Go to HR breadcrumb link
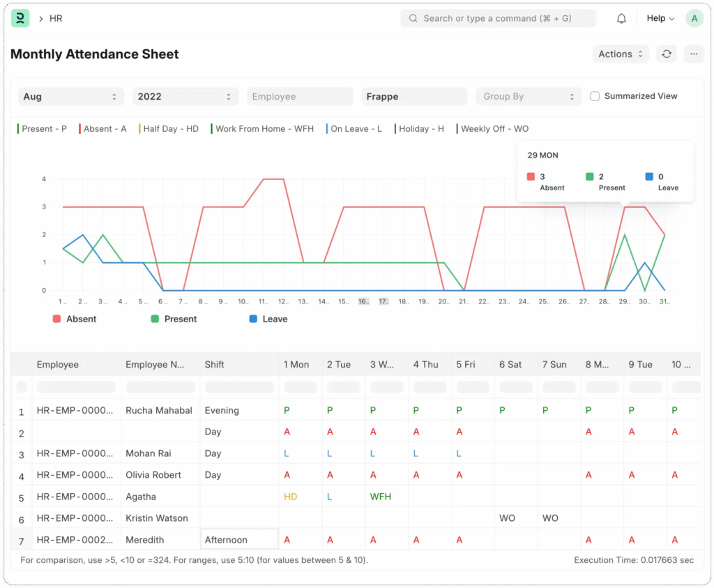Viewport: 714px width, 588px height. (x=56, y=19)
